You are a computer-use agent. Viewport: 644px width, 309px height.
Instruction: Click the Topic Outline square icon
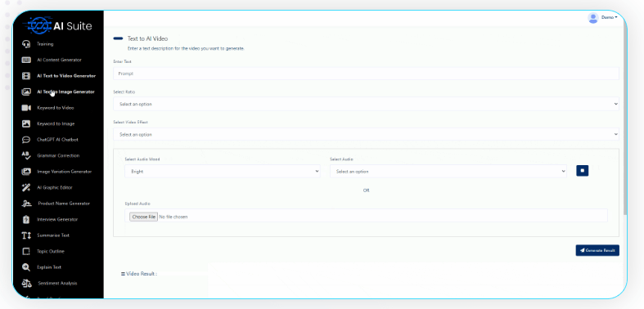coord(26,252)
